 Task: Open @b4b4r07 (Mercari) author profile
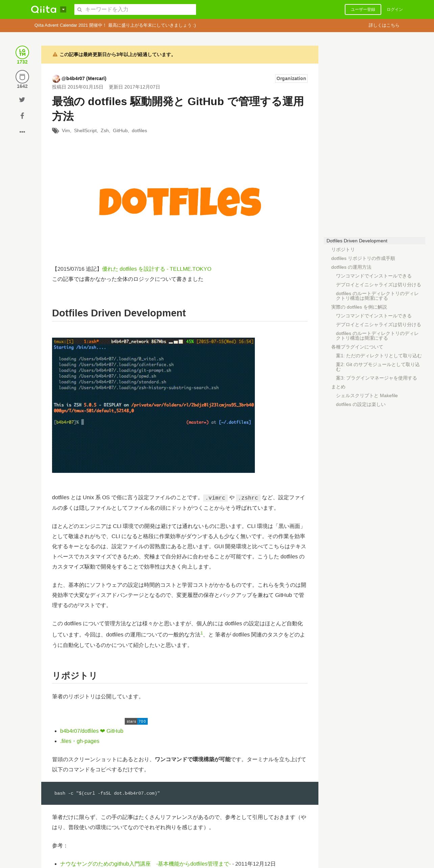[84, 78]
